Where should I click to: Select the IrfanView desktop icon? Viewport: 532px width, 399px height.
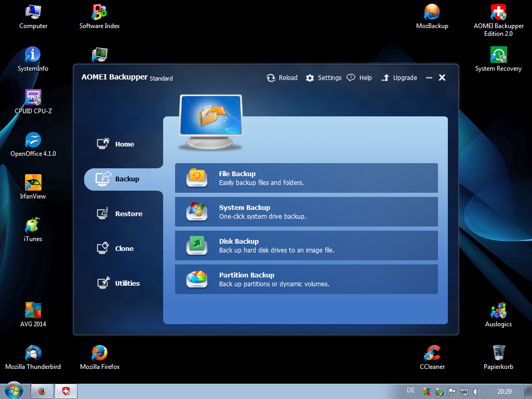coord(33,187)
